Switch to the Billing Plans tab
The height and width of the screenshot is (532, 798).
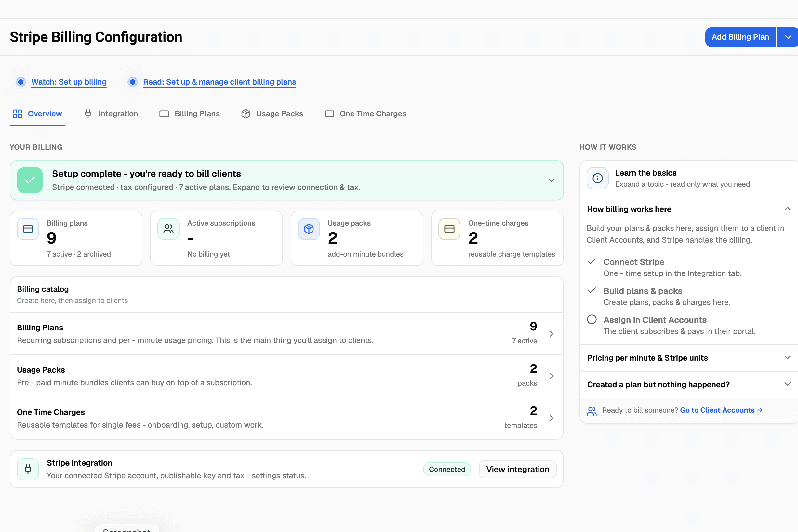190,114
